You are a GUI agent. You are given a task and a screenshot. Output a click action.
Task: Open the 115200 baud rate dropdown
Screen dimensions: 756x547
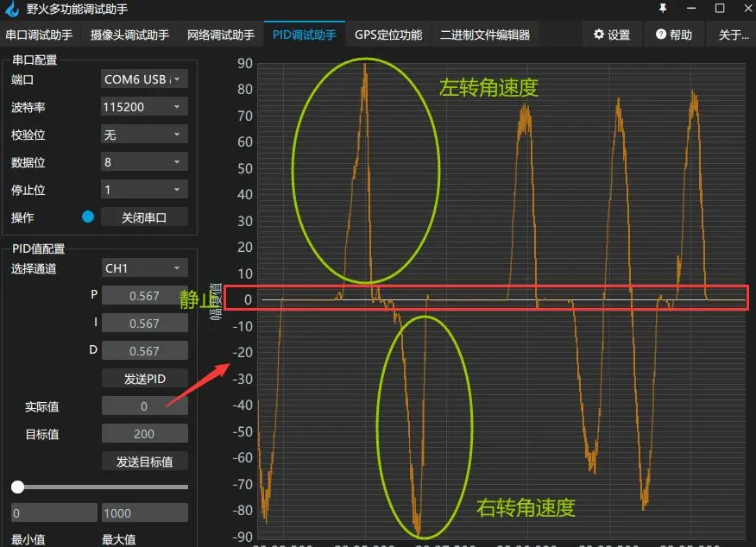click(144, 107)
